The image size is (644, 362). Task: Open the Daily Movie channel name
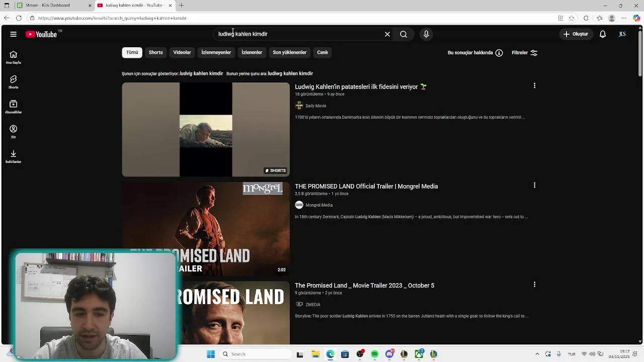tap(316, 106)
